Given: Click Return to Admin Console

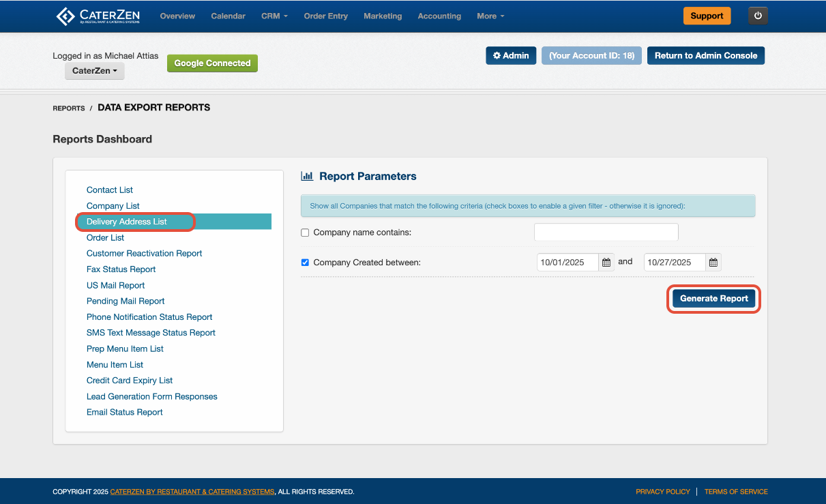Looking at the screenshot, I should pyautogui.click(x=706, y=56).
